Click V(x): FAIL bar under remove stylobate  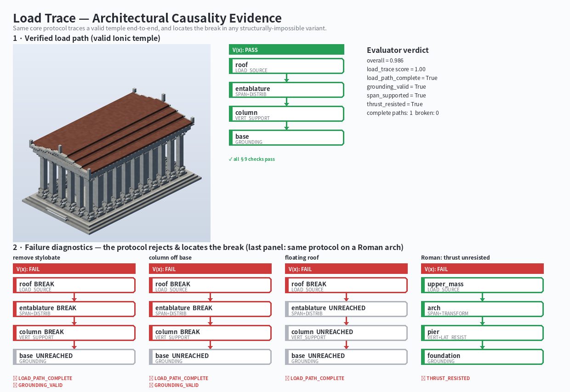coord(74,269)
